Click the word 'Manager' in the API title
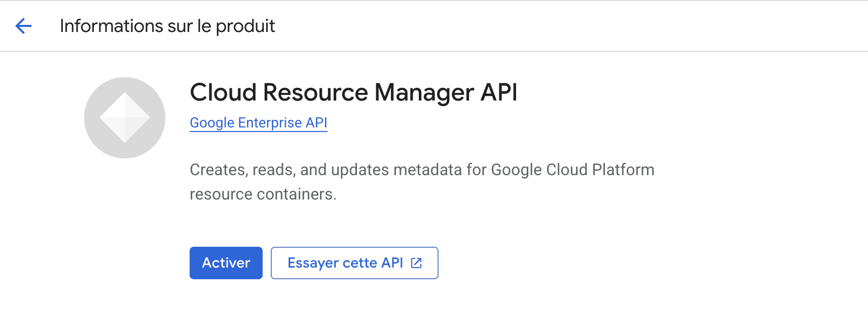Image resolution: width=868 pixels, height=329 pixels. point(424,92)
